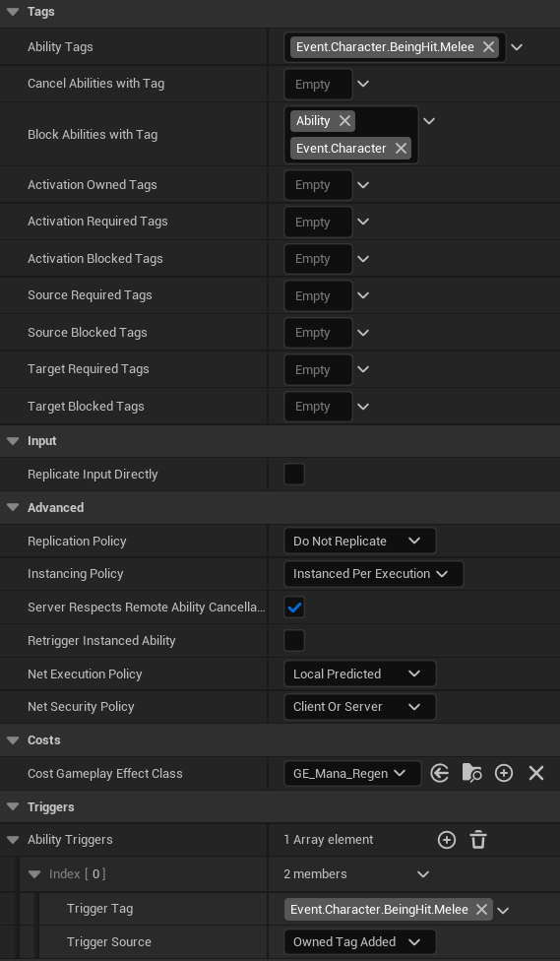This screenshot has width=560, height=961.
Task: Open Activation Required Tags dropdown
Action: 363,222
